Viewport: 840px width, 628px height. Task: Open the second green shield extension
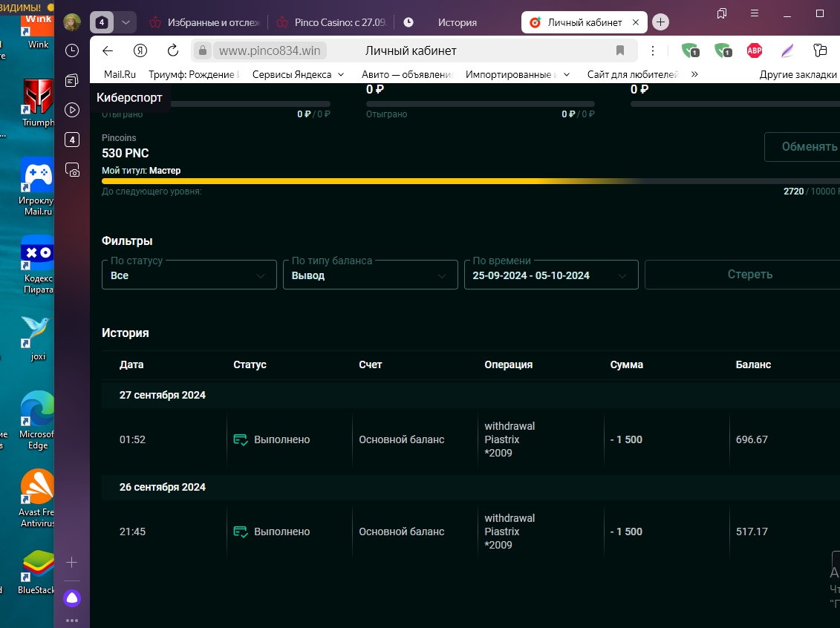click(723, 51)
